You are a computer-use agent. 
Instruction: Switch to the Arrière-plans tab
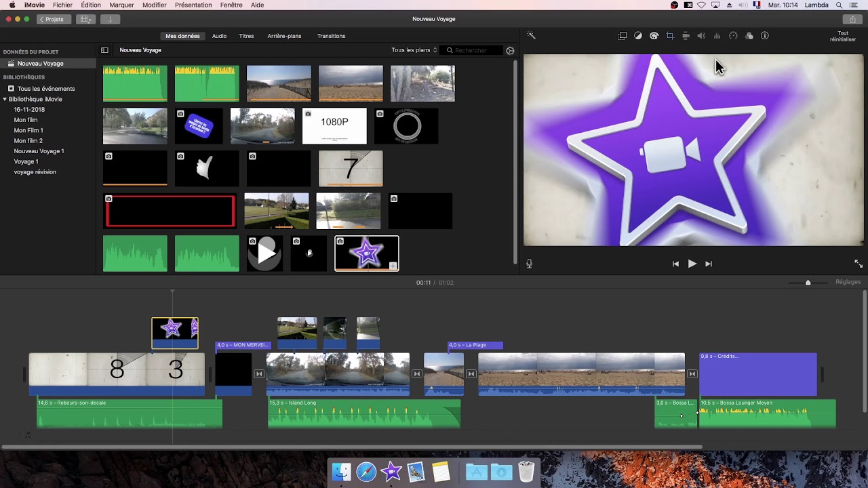(284, 36)
